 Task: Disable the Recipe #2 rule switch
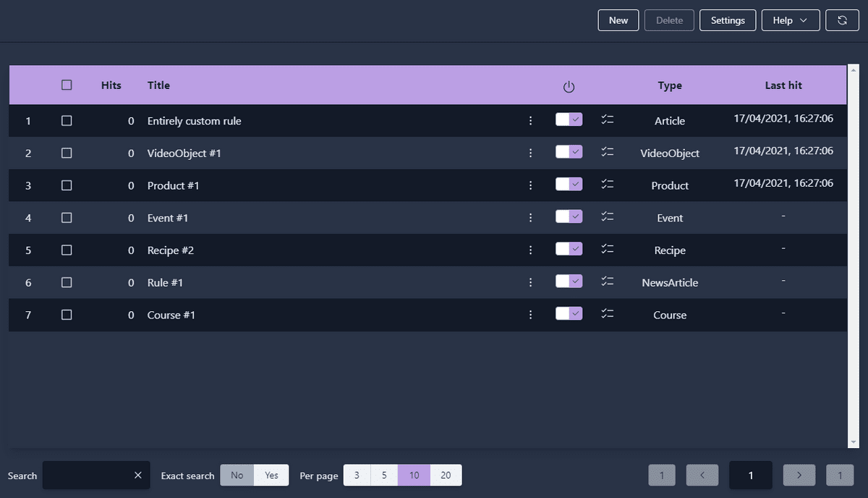coord(569,249)
